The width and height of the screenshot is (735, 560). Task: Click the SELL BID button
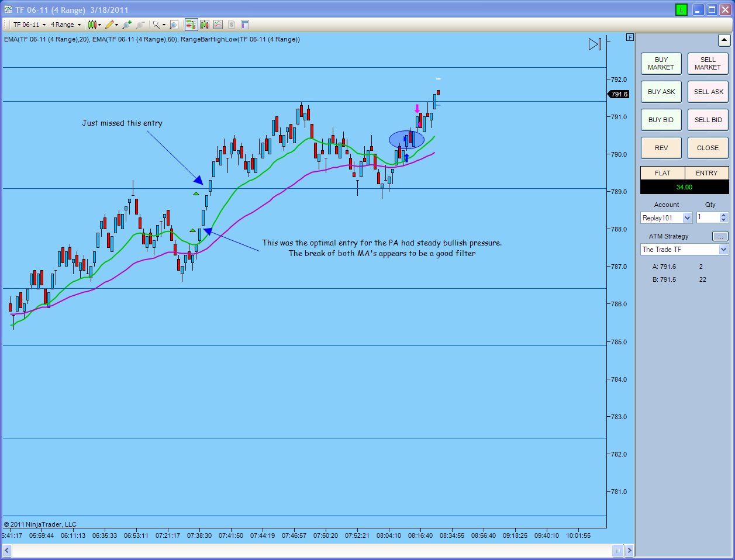click(x=708, y=120)
